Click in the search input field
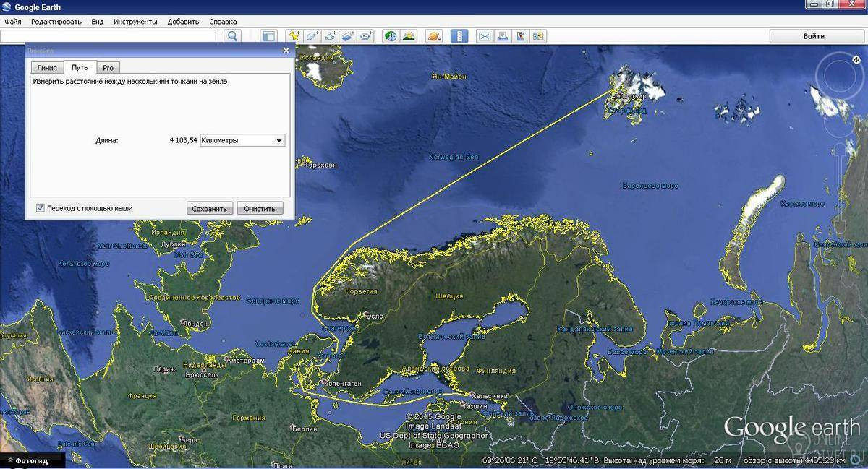868x469 pixels. click(x=109, y=36)
